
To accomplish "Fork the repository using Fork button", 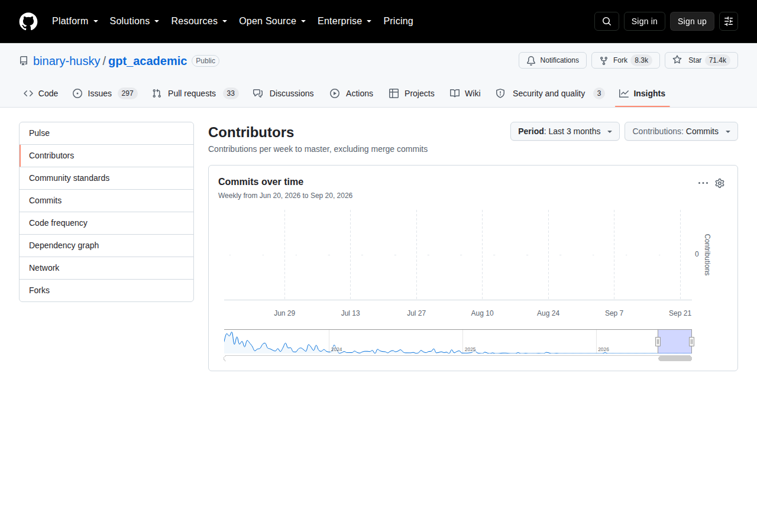I will 626,60.
